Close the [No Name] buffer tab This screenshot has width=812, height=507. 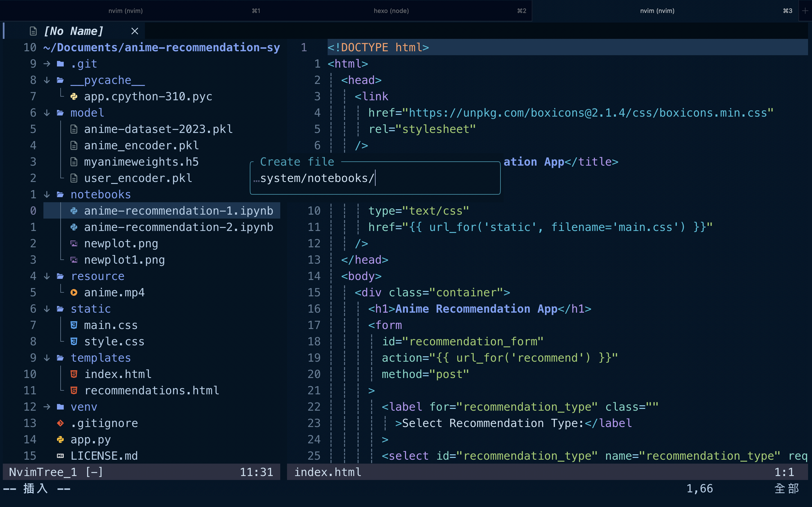(135, 31)
